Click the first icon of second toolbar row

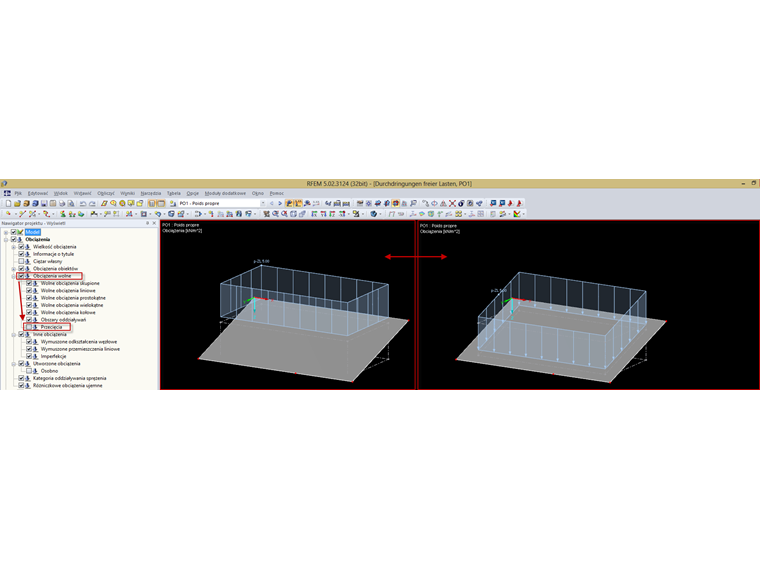pyautogui.click(x=8, y=214)
